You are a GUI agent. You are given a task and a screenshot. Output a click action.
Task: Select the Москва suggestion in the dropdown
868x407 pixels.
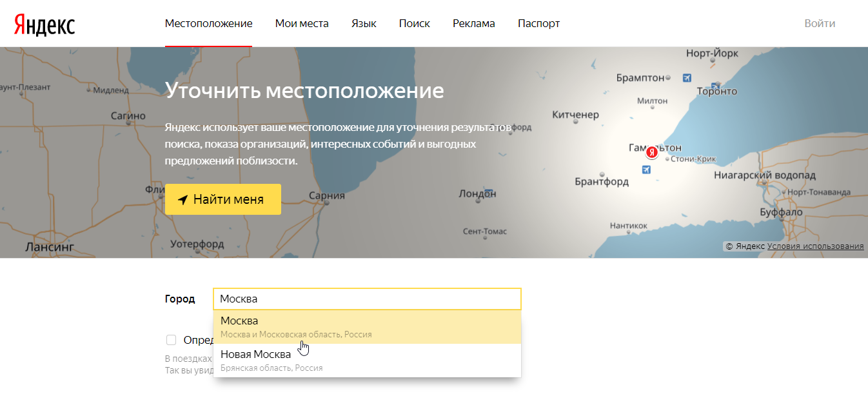point(367,327)
